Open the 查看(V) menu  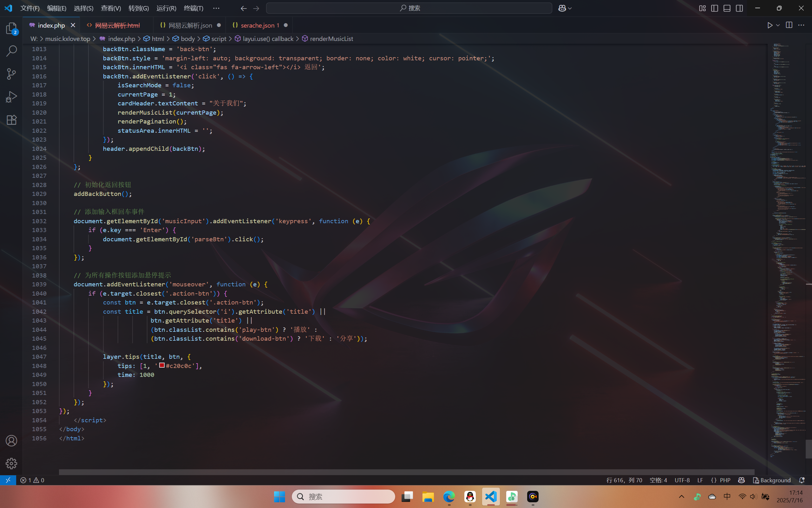point(111,8)
